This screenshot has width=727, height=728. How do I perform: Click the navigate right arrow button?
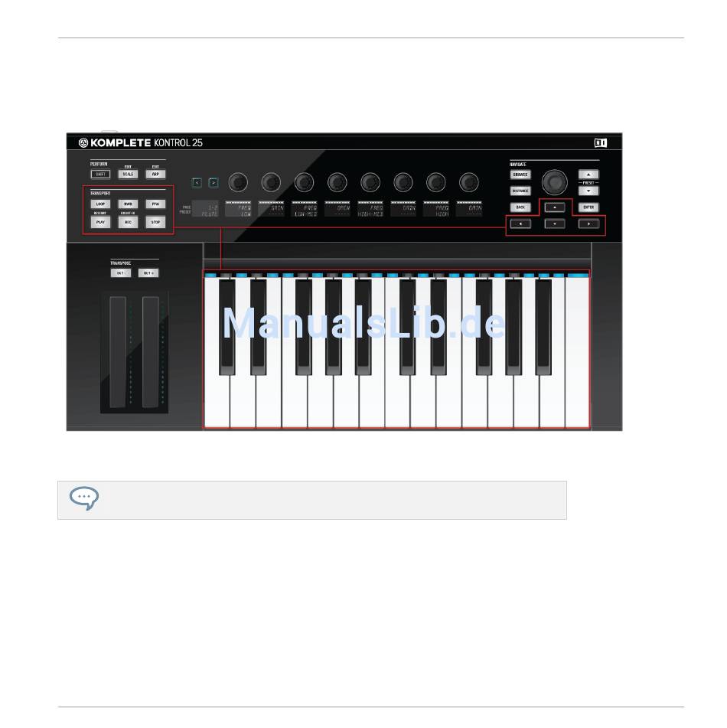pos(588,224)
